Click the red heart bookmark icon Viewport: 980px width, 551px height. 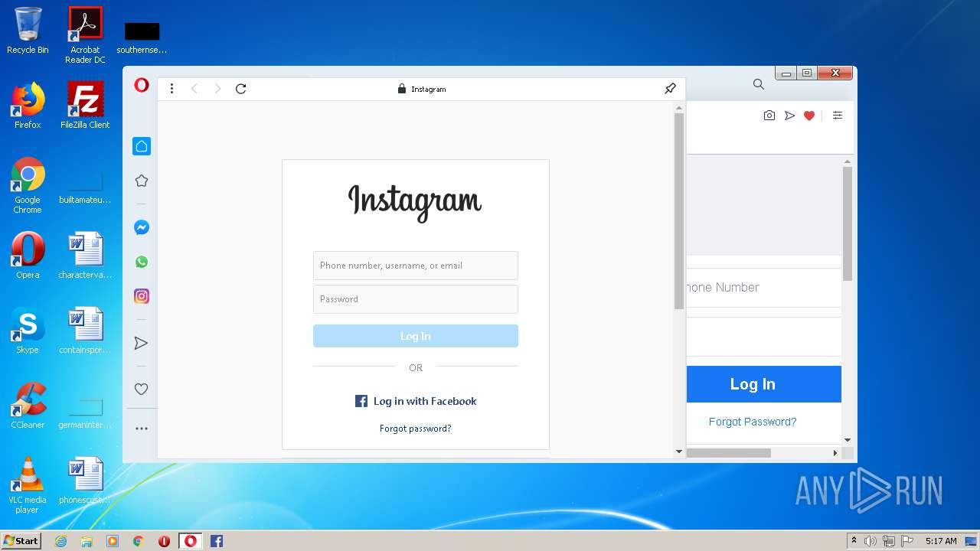(809, 116)
